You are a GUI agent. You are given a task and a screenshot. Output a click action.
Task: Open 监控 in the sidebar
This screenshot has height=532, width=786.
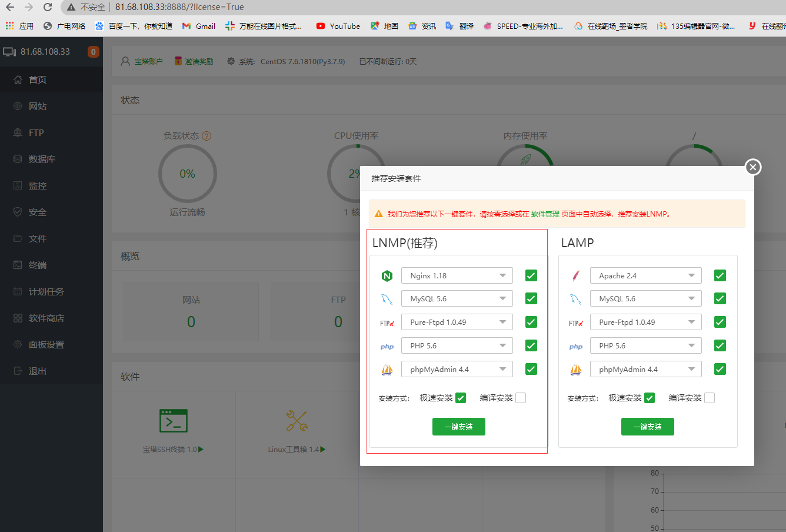pos(51,185)
